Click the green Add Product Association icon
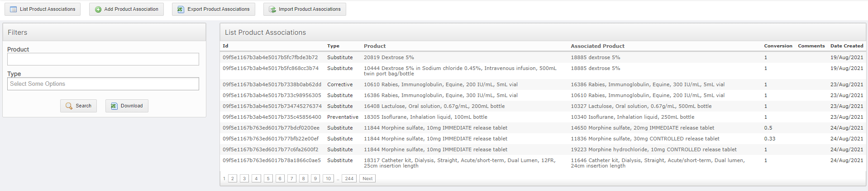The image size is (868, 191). point(98,9)
